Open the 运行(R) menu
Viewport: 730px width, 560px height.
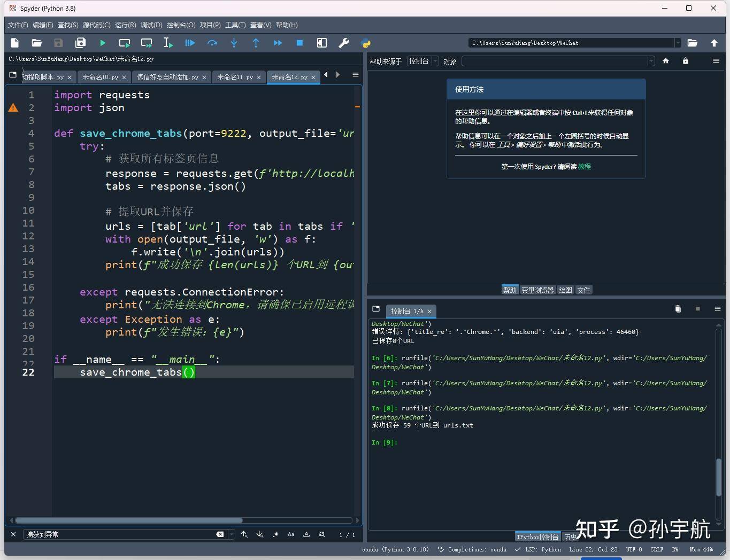[125, 25]
